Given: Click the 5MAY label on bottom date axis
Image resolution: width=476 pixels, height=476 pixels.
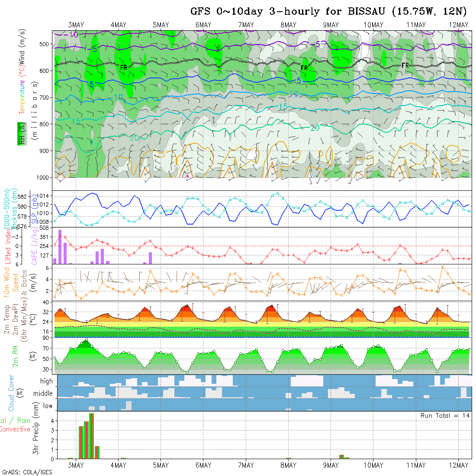Looking at the screenshot, I should pos(161,465).
